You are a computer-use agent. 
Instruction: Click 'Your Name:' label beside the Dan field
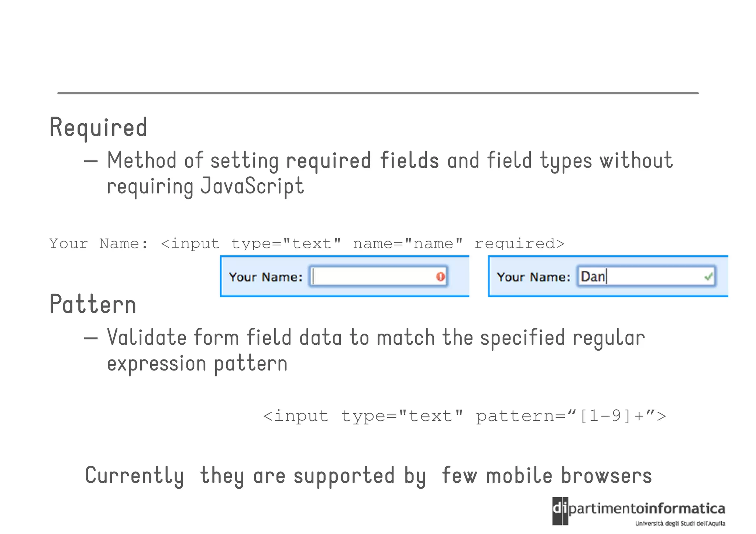click(534, 277)
